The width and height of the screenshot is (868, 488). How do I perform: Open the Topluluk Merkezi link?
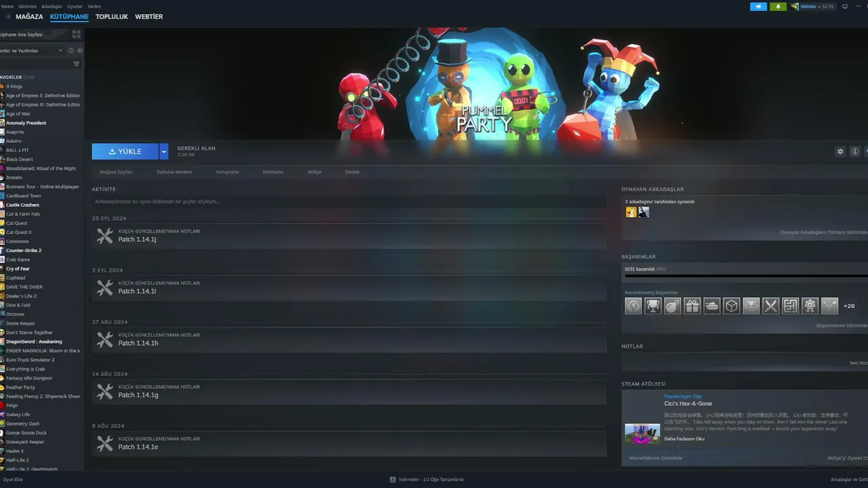(x=174, y=172)
